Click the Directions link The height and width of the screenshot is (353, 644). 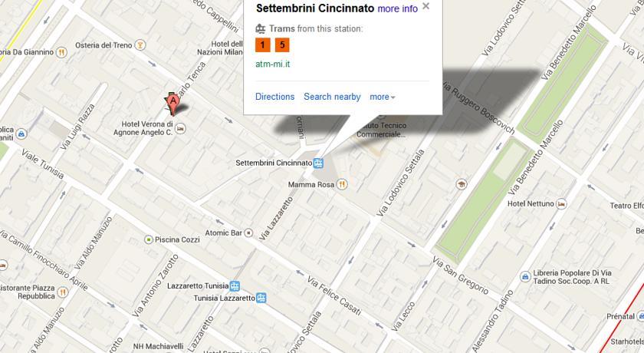pos(274,97)
